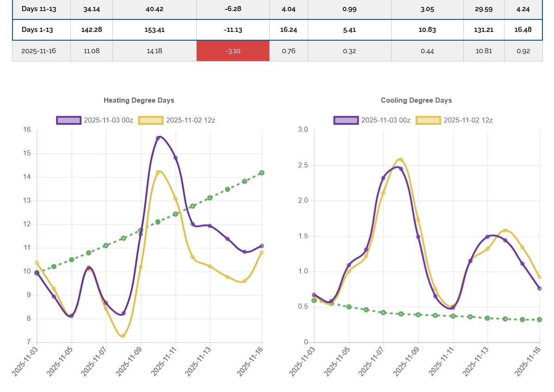The width and height of the screenshot is (554, 392).
Task: Hide 2025-11-03 00z series via Heating legend label
Action: point(108,120)
